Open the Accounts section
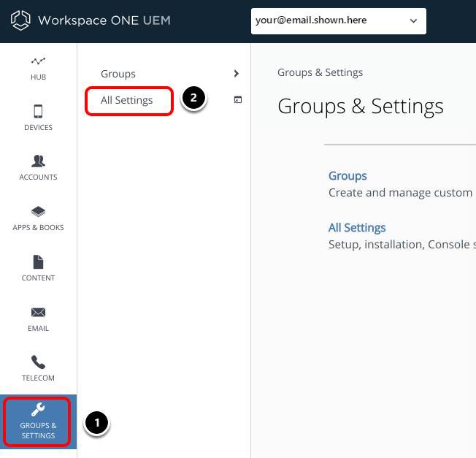 point(38,167)
